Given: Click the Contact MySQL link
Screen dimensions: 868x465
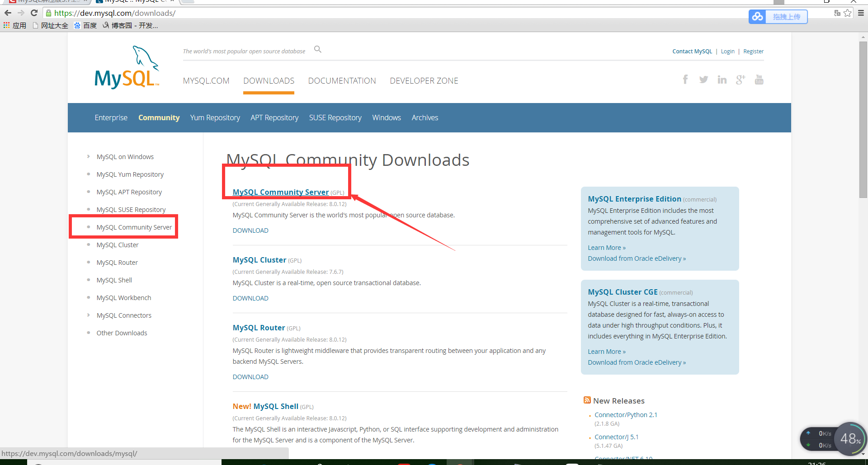Looking at the screenshot, I should click(x=692, y=52).
